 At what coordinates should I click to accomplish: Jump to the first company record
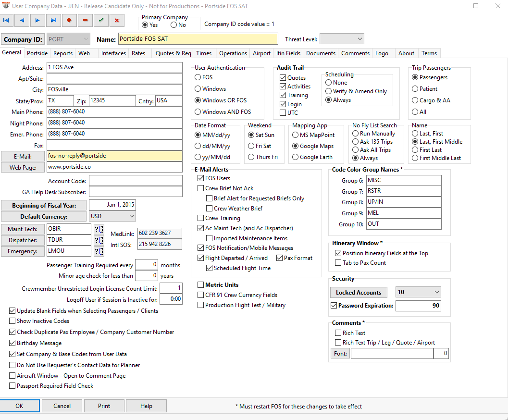click(6, 20)
